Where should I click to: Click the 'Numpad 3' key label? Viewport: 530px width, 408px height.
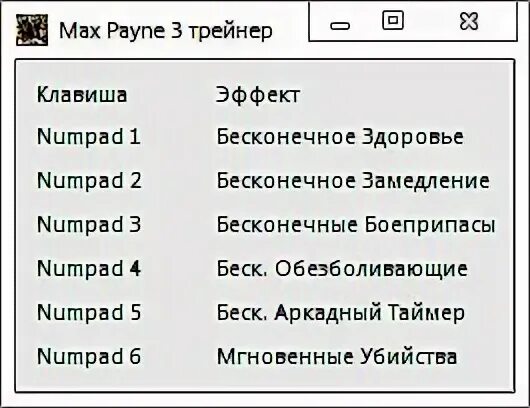click(x=89, y=224)
